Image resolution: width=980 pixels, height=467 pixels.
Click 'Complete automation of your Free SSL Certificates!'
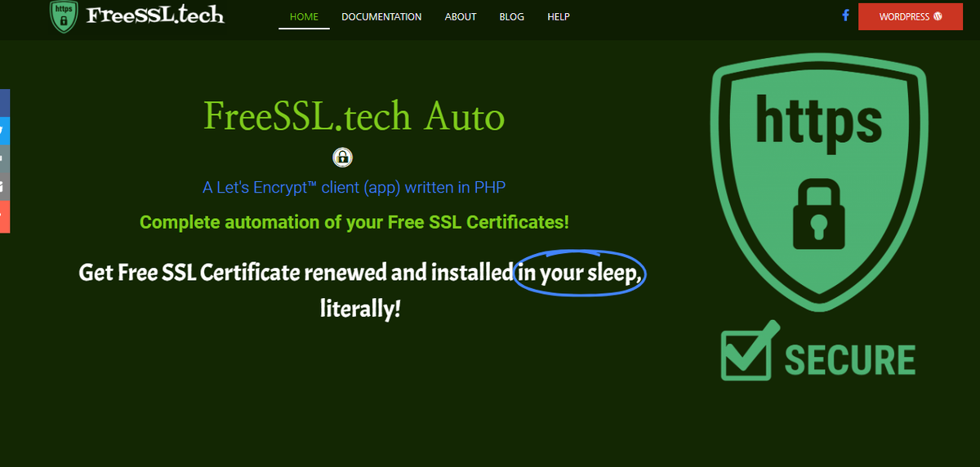354,222
